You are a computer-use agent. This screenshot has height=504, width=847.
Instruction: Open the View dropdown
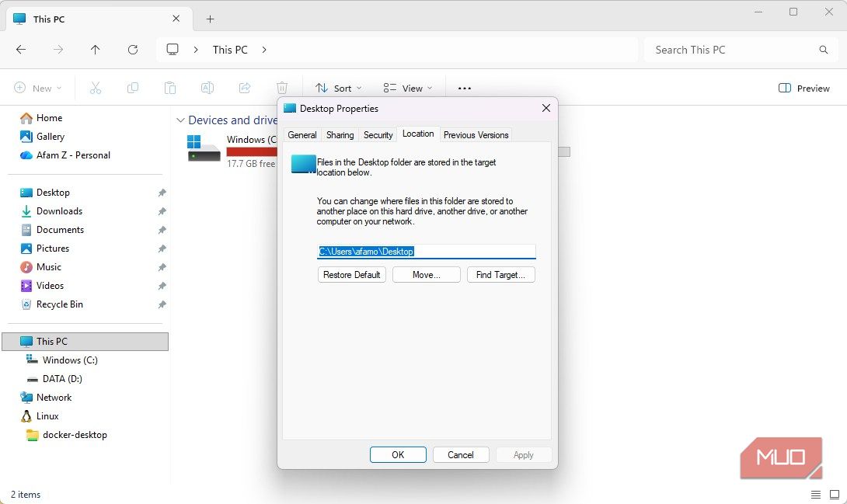pyautogui.click(x=408, y=88)
